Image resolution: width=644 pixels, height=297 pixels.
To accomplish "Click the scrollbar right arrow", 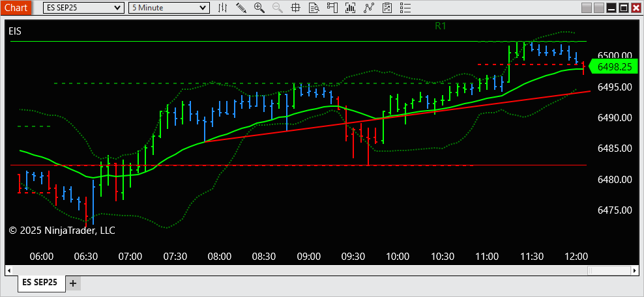I will (635, 270).
